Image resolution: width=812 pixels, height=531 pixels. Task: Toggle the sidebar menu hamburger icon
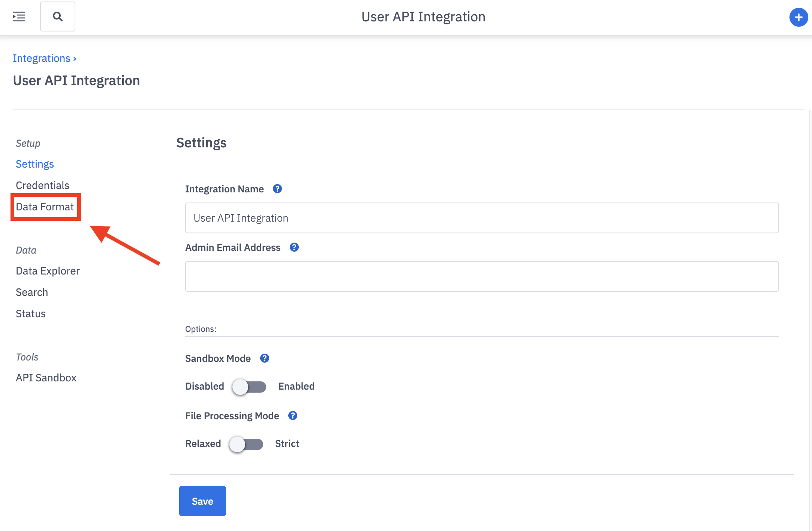pyautogui.click(x=19, y=16)
